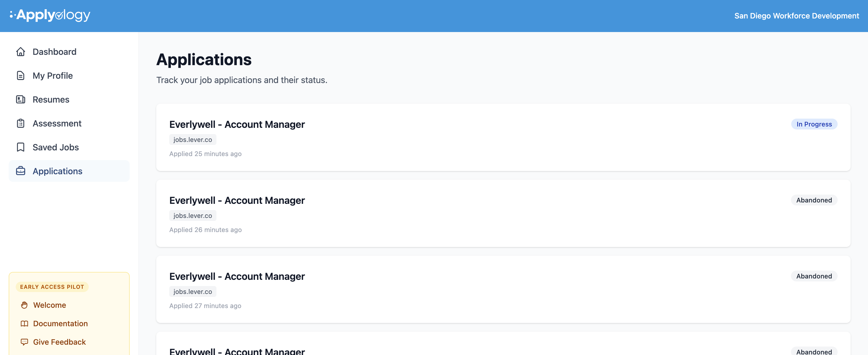Select Applications in the sidebar

[x=69, y=171]
